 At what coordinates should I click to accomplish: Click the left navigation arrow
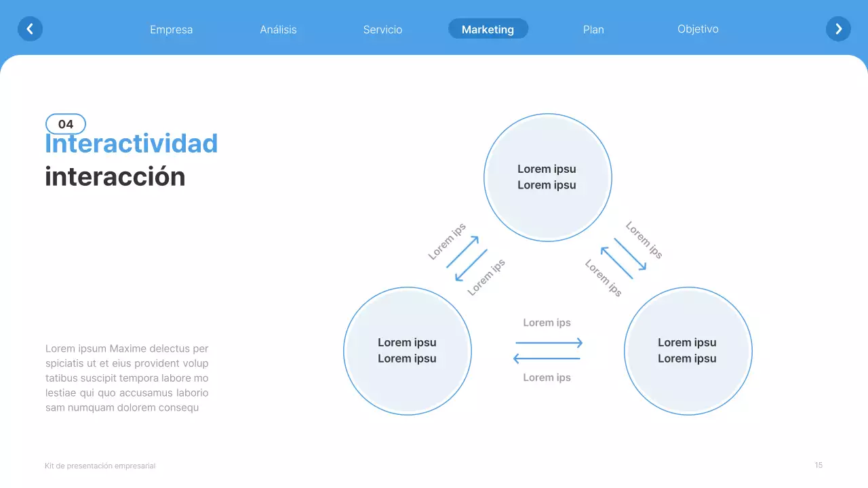point(30,28)
